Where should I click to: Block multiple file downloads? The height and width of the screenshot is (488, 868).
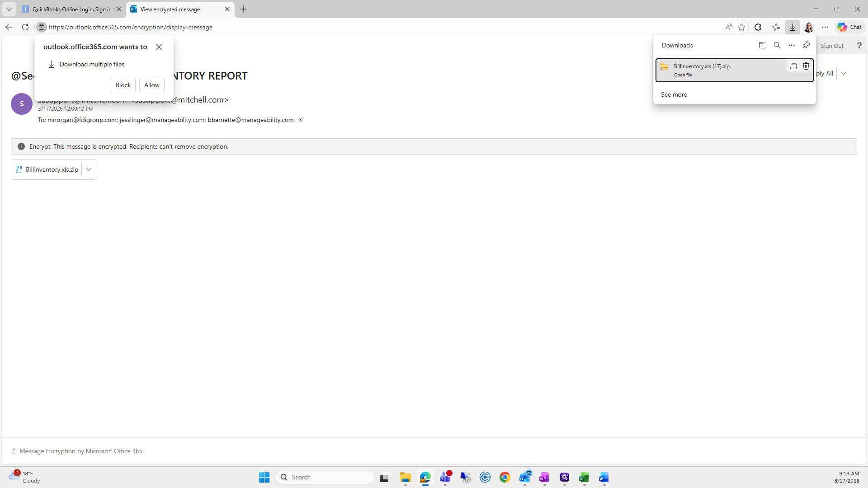click(x=123, y=85)
